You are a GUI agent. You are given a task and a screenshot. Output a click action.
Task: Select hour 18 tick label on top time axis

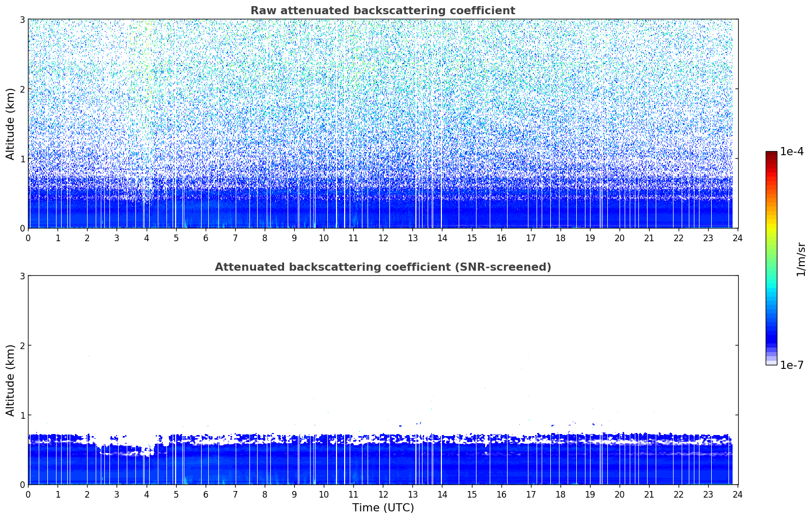click(560, 238)
